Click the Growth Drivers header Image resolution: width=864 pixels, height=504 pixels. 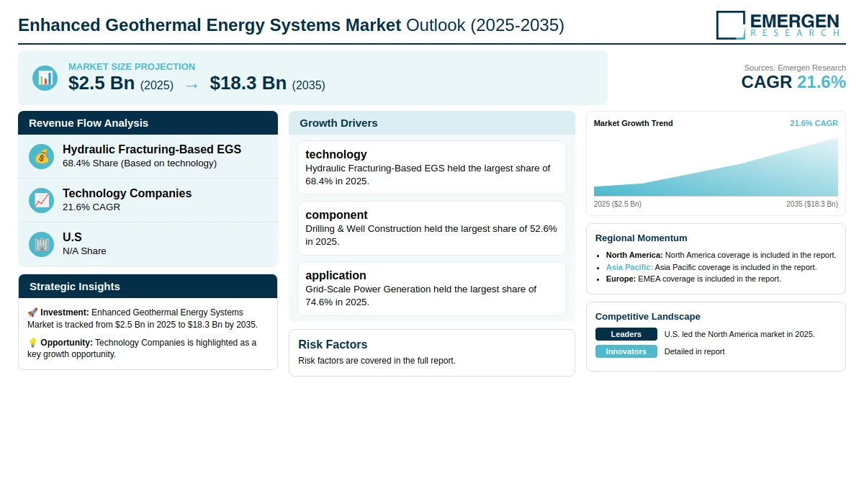[x=432, y=122]
